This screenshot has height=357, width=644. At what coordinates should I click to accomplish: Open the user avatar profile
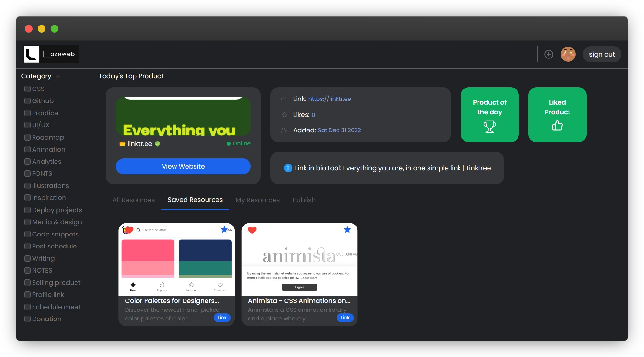pos(568,54)
